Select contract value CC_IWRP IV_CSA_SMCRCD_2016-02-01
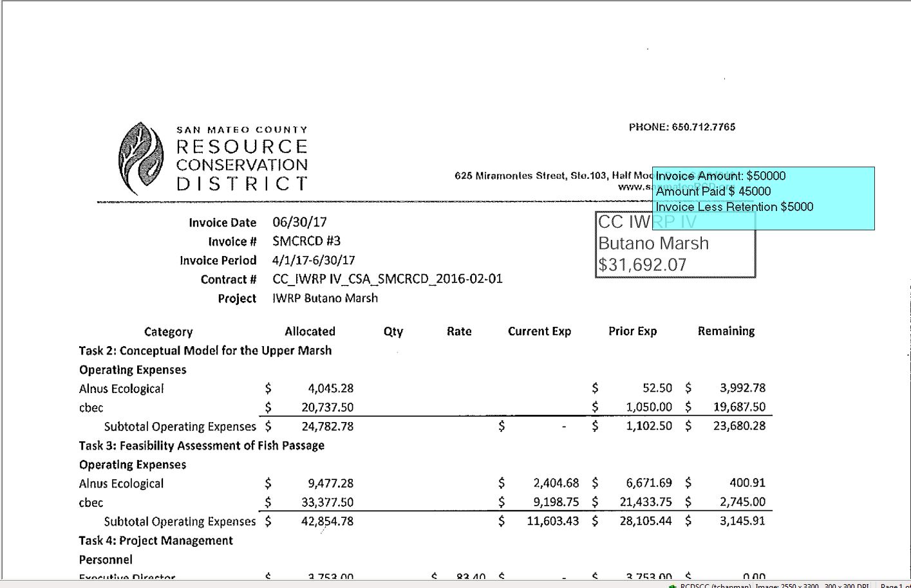The height and width of the screenshot is (588, 911). click(388, 279)
